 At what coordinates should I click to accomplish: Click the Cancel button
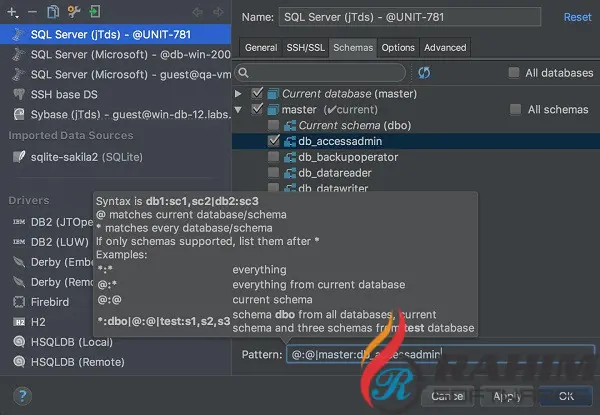tap(448, 396)
